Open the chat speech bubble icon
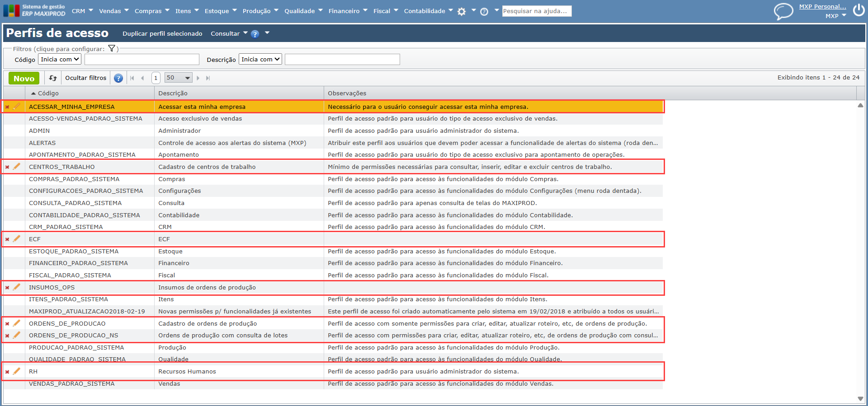Image resolution: width=868 pixels, height=406 pixels. coord(783,11)
